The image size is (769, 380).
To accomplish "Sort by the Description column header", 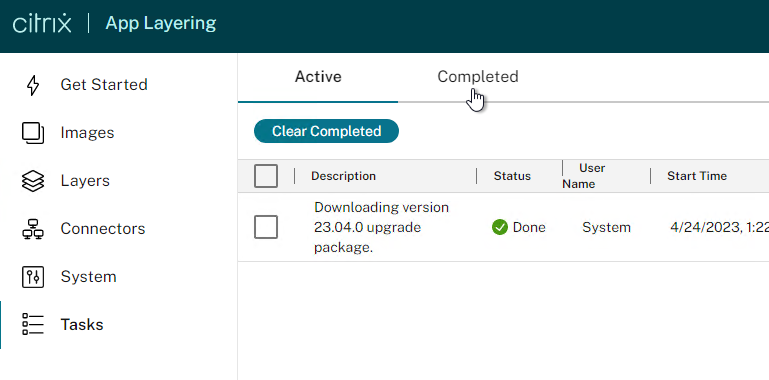I will [343, 176].
